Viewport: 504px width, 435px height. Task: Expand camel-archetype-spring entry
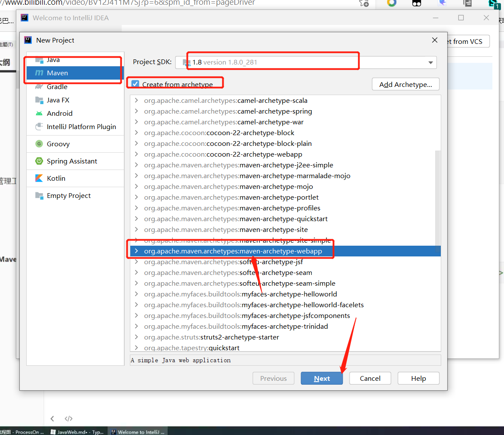[x=136, y=111]
